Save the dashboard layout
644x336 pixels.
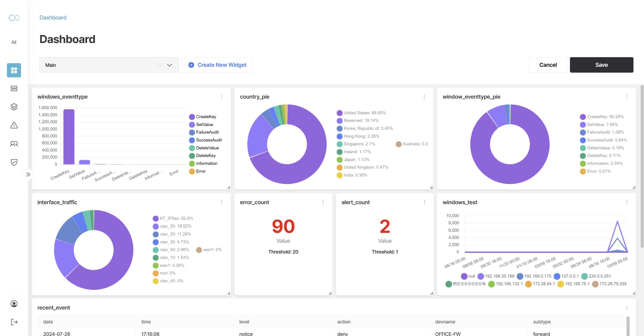click(x=601, y=65)
